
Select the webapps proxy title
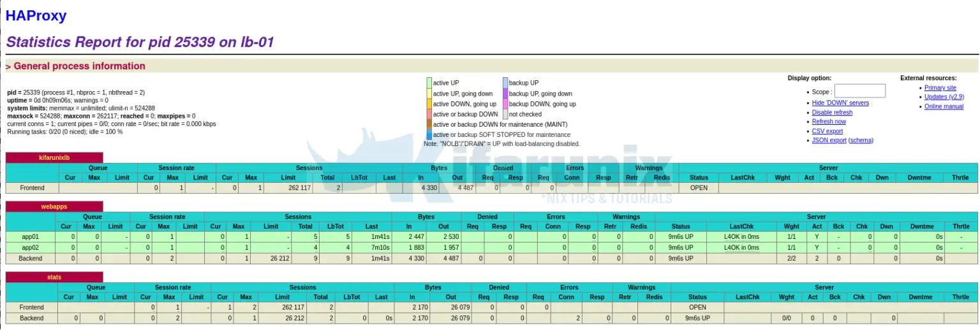[x=54, y=206]
